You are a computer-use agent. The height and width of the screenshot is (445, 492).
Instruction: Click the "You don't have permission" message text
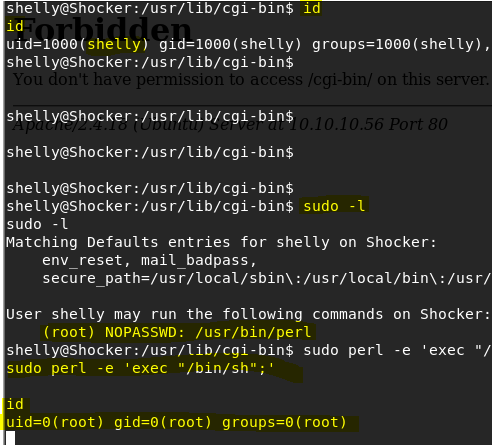tap(251, 80)
